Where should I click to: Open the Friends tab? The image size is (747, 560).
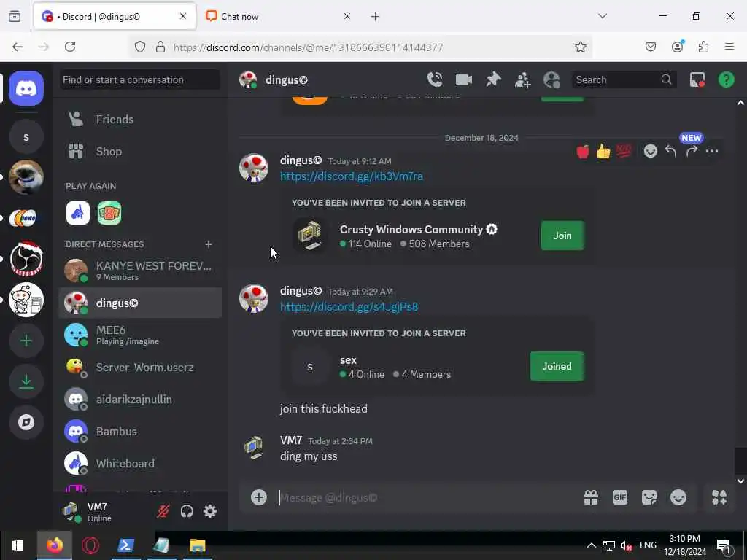click(x=139, y=119)
